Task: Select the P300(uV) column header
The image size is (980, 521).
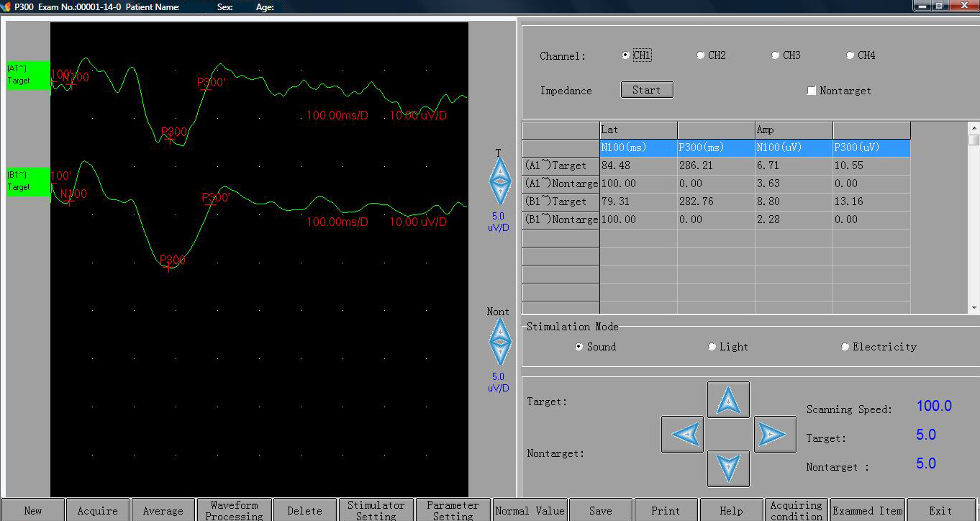Action: pyautogui.click(x=872, y=148)
